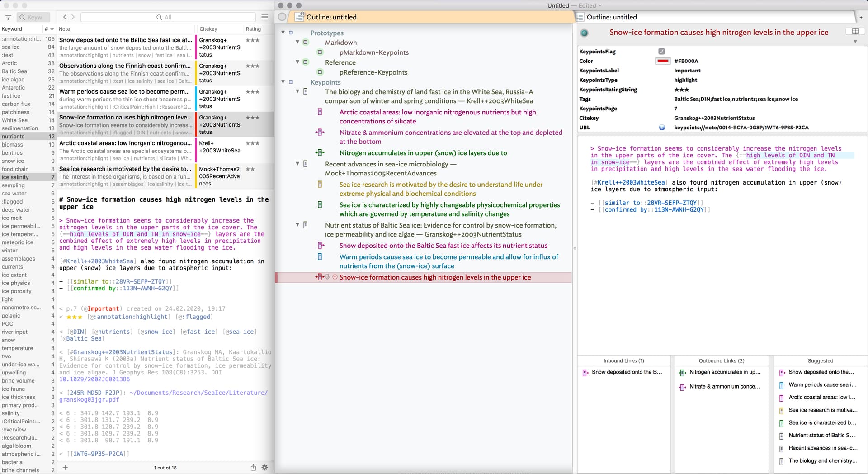Open the dropdown arrow below table icon
This screenshot has width=868, height=474.
tap(855, 42)
